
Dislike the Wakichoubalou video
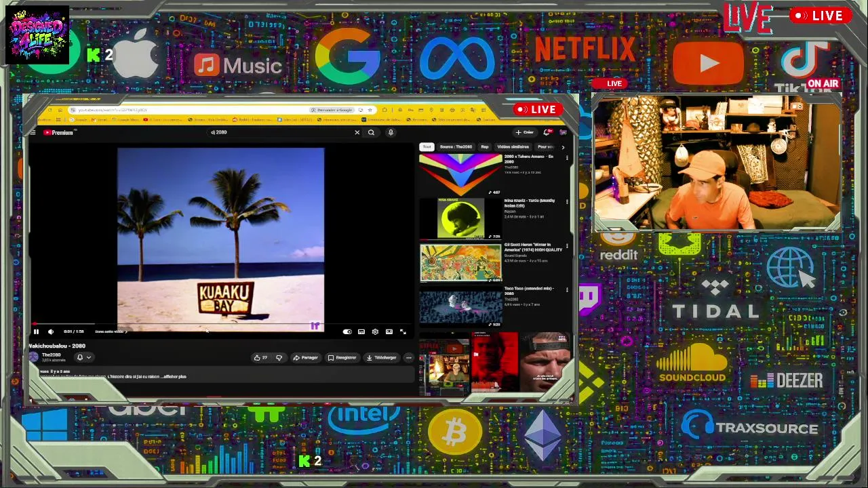[x=279, y=357]
